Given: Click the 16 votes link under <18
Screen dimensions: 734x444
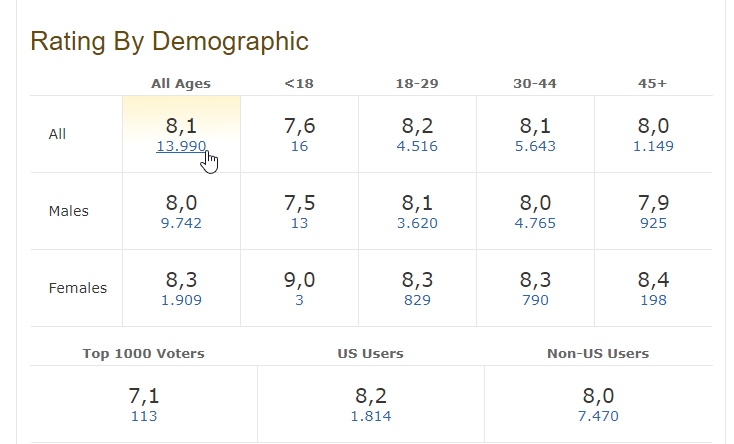Looking at the screenshot, I should [x=299, y=146].
